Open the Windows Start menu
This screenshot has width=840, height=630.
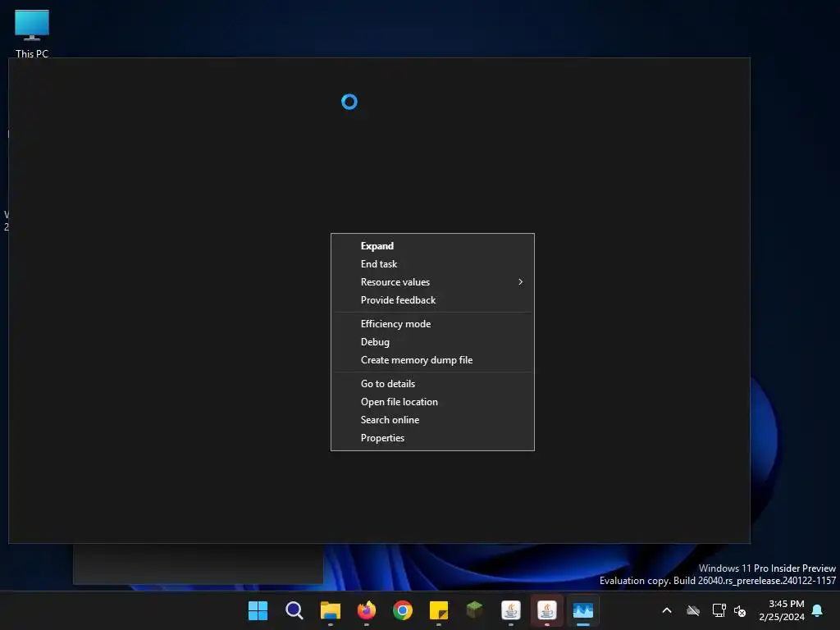click(258, 610)
